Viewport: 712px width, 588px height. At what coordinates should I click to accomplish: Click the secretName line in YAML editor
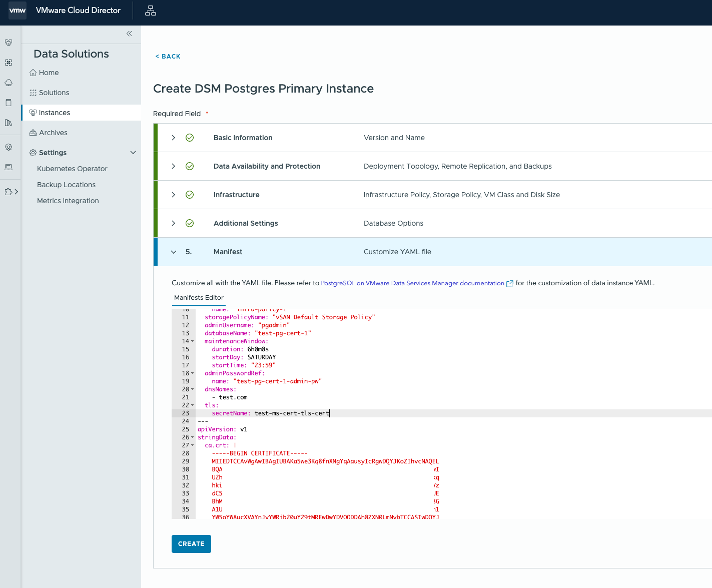coord(270,413)
